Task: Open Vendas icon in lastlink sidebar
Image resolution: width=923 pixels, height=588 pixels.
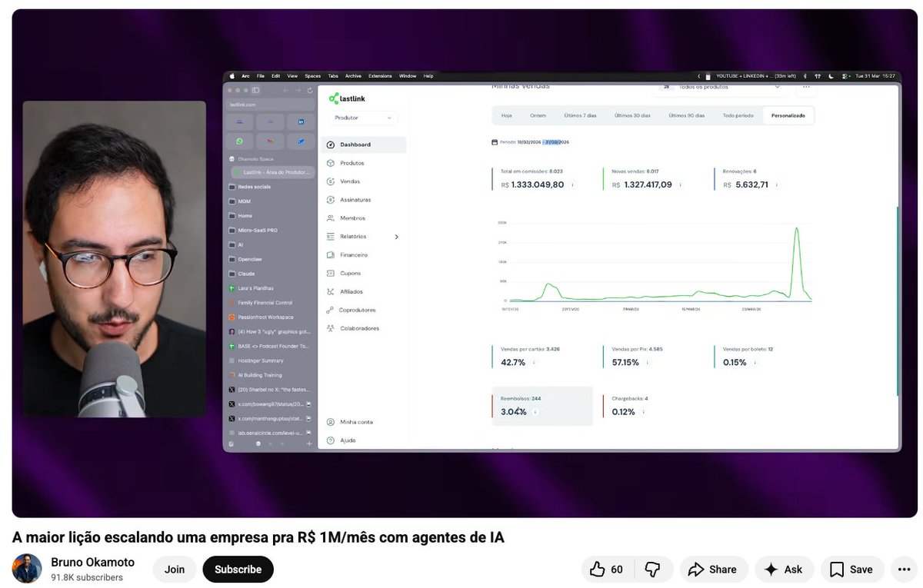Action: point(331,181)
